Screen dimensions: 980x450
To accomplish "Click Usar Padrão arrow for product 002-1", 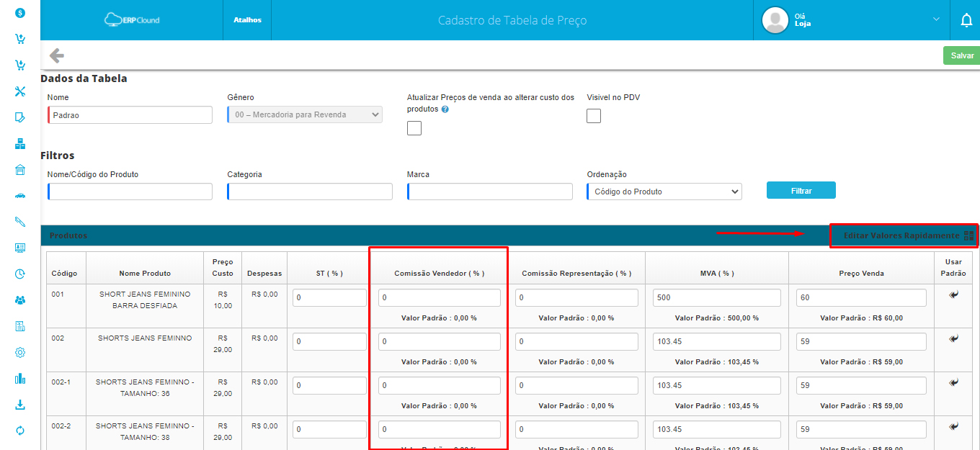I will [x=954, y=382].
